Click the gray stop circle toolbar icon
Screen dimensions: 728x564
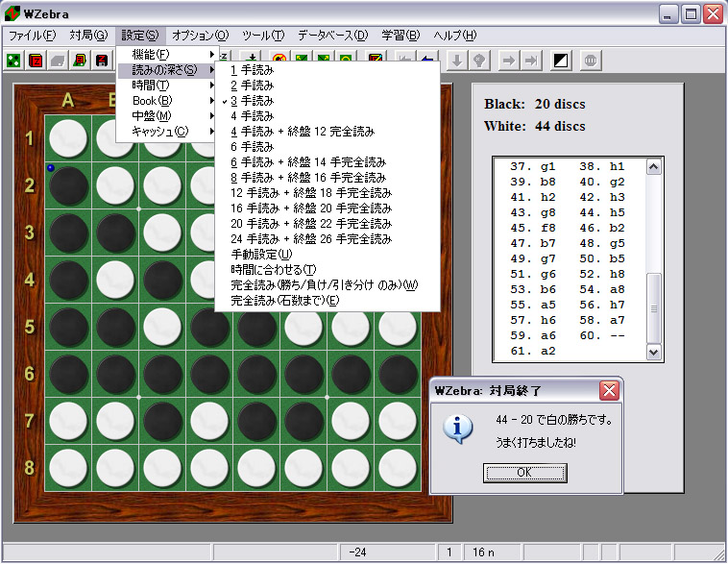[x=591, y=61]
